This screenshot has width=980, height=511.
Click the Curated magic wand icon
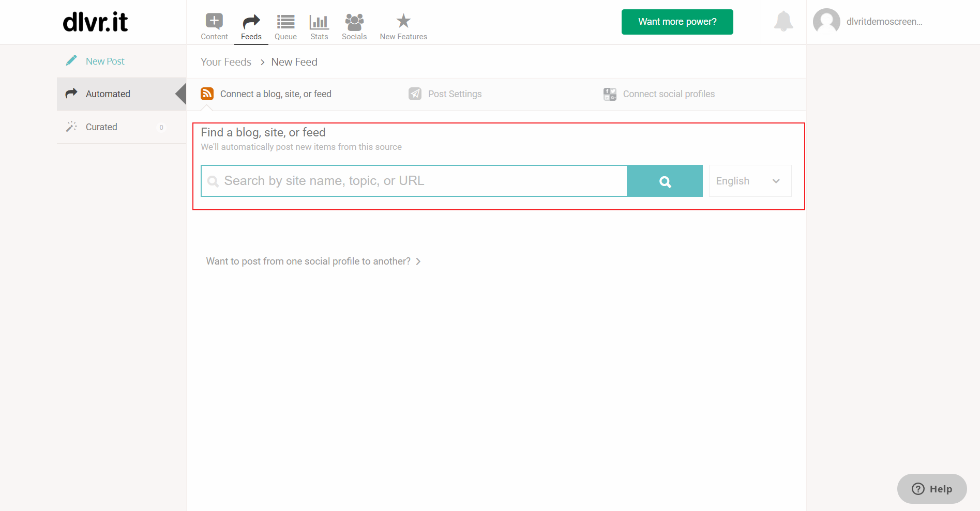point(71,127)
